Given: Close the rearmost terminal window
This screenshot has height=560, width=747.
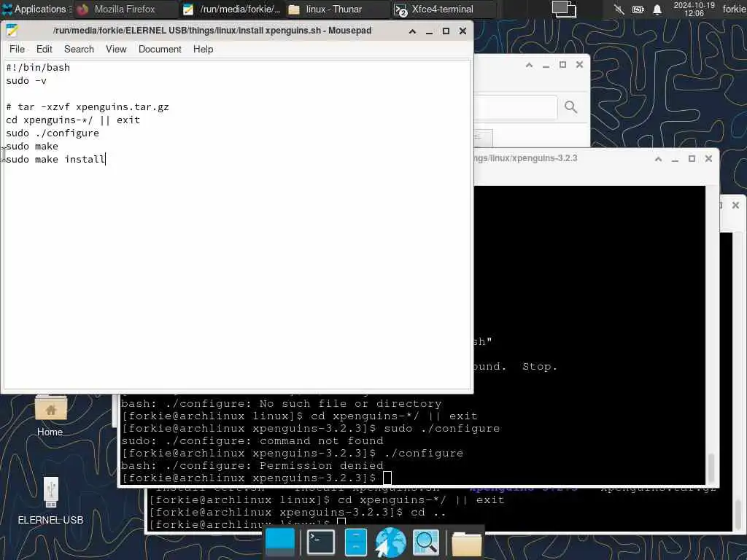Looking at the screenshot, I should [735, 205].
